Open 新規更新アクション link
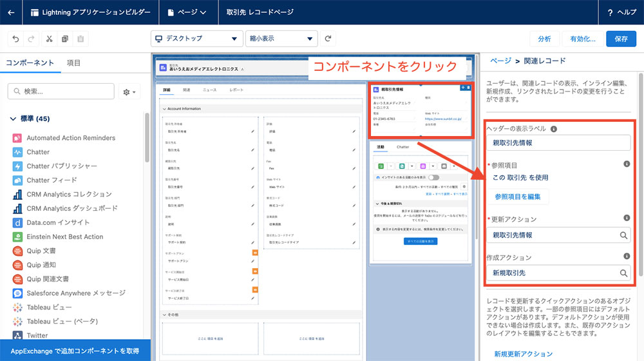The width and height of the screenshot is (644, 361). pos(523,354)
